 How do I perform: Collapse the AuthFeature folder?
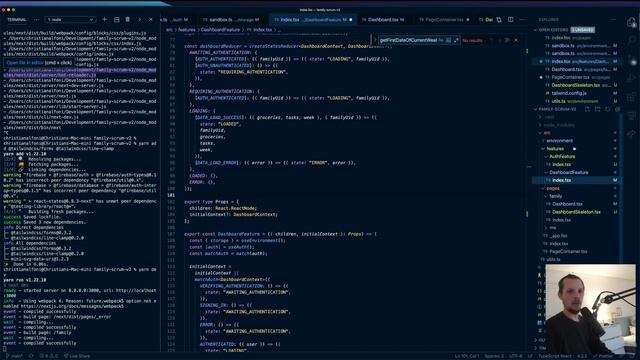(x=577, y=156)
